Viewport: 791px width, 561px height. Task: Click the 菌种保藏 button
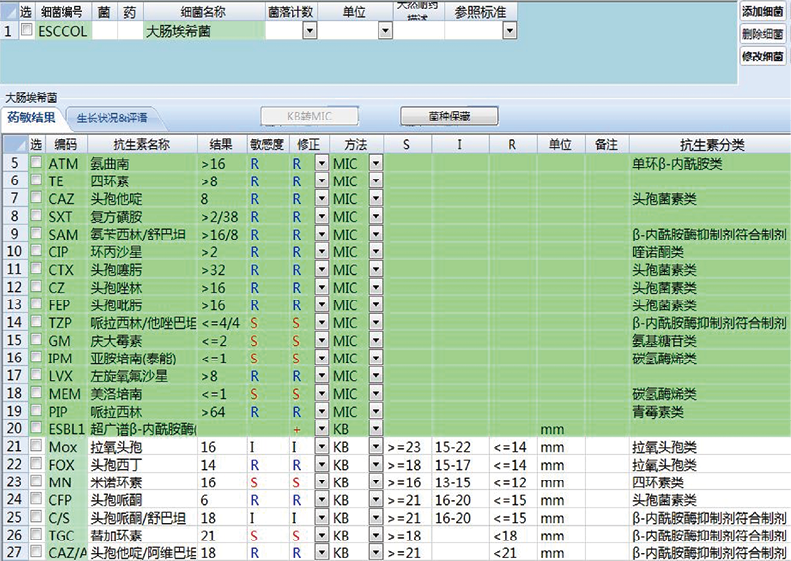pyautogui.click(x=449, y=116)
